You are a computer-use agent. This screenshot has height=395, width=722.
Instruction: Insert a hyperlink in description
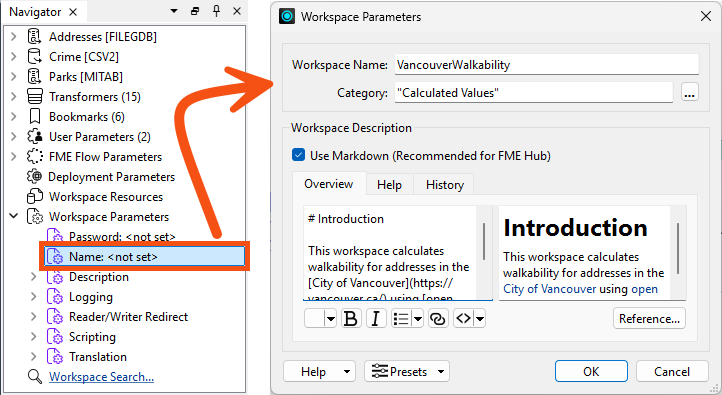click(x=438, y=319)
